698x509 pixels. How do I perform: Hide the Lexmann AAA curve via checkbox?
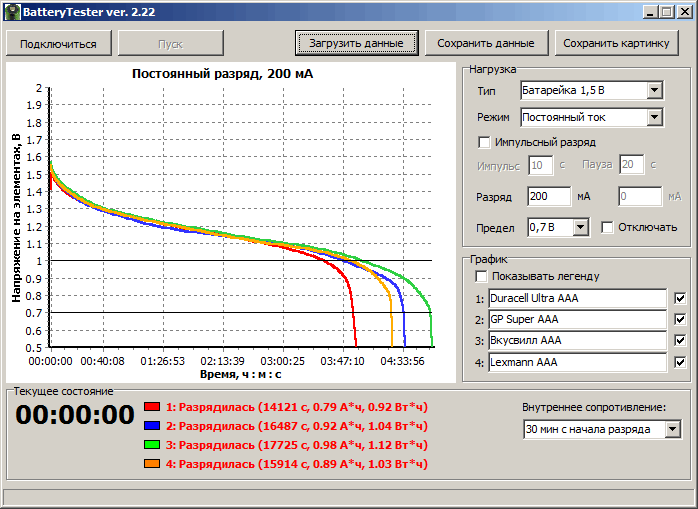point(681,363)
